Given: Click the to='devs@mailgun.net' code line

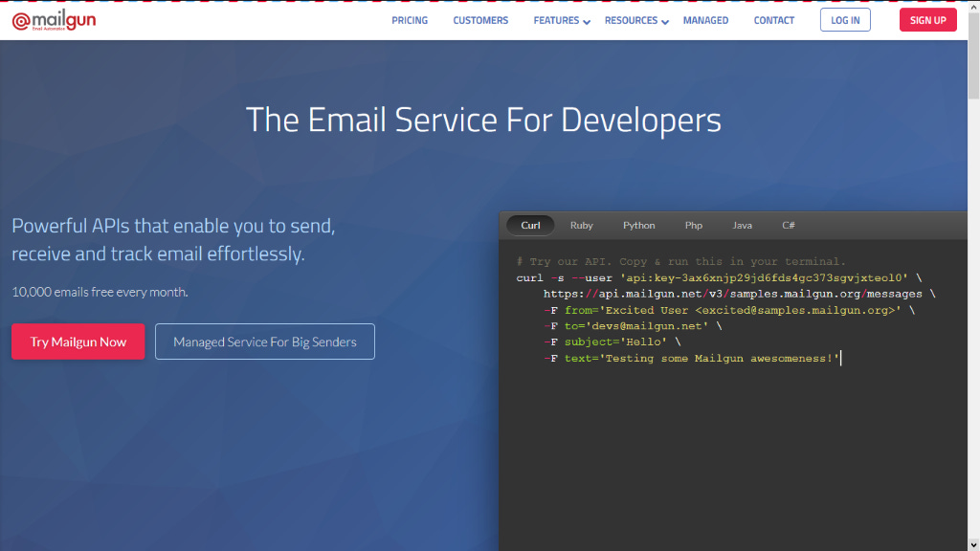Looking at the screenshot, I should [633, 326].
